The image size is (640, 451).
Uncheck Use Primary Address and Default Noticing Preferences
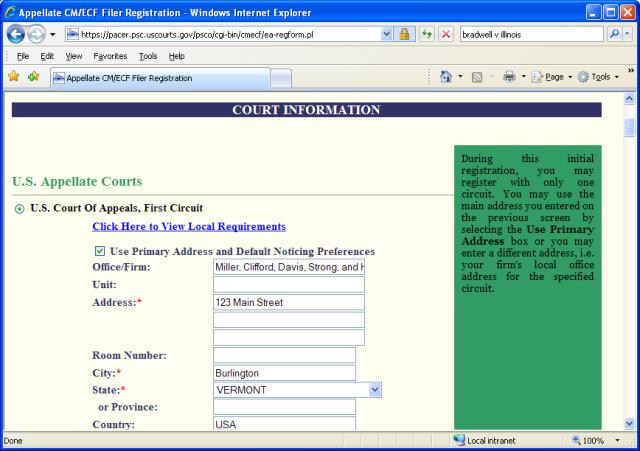click(99, 251)
